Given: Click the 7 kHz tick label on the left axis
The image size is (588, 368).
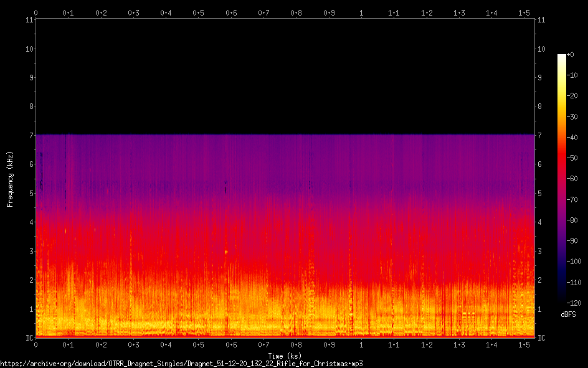Looking at the screenshot, I should click(30, 135).
